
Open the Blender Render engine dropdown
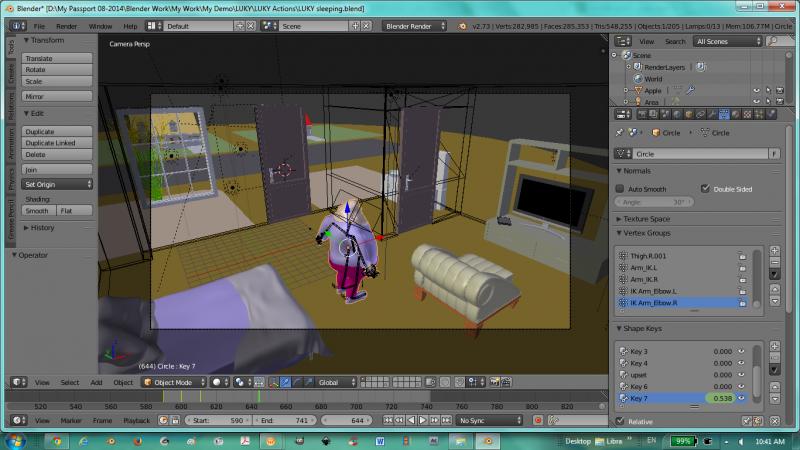click(x=414, y=26)
